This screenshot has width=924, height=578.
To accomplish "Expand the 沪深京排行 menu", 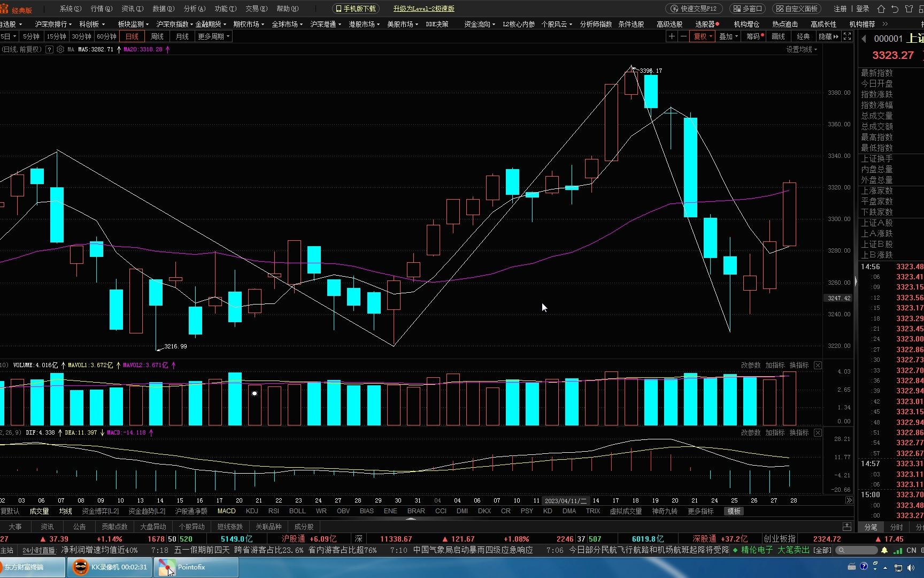I will (53, 24).
